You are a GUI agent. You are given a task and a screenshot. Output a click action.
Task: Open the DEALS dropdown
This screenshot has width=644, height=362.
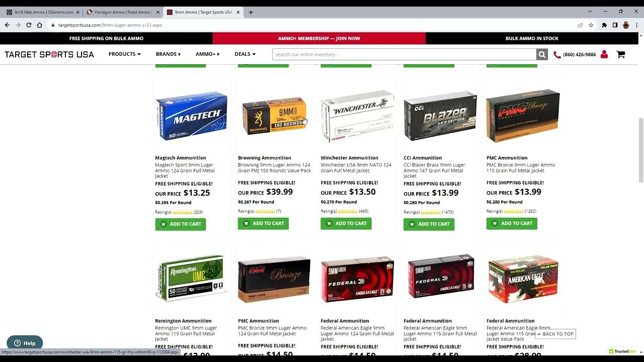coord(245,54)
